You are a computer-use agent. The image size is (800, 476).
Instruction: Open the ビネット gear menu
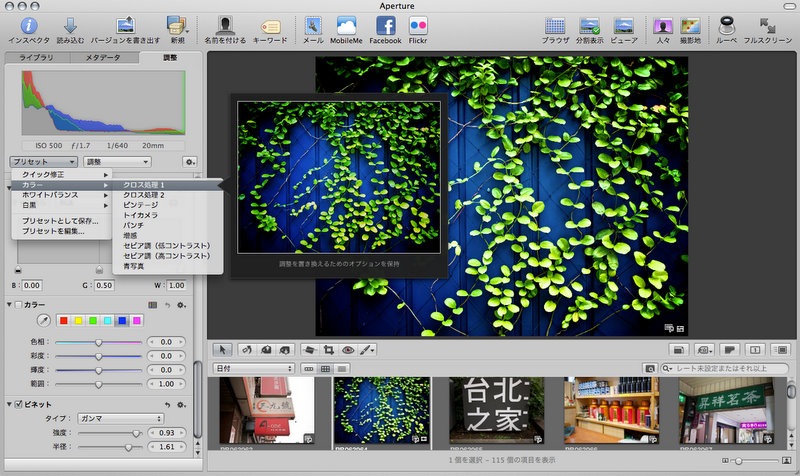coord(181,405)
